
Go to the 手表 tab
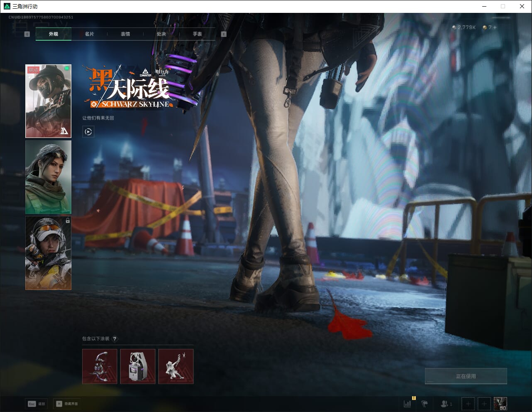[x=197, y=34]
